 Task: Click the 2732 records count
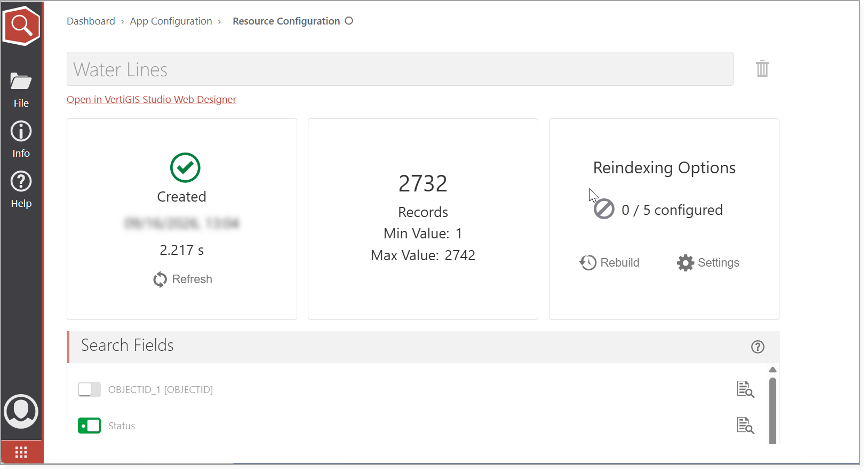tap(423, 183)
